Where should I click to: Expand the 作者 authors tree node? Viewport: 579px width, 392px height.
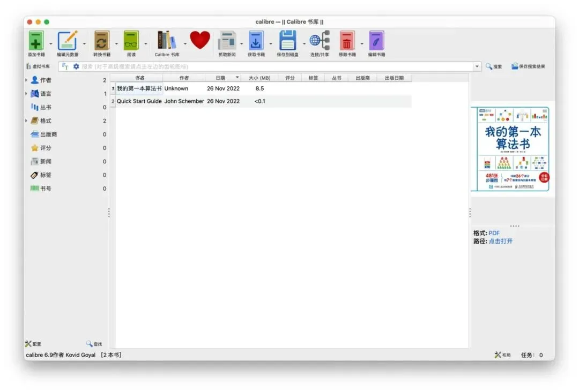pos(26,80)
